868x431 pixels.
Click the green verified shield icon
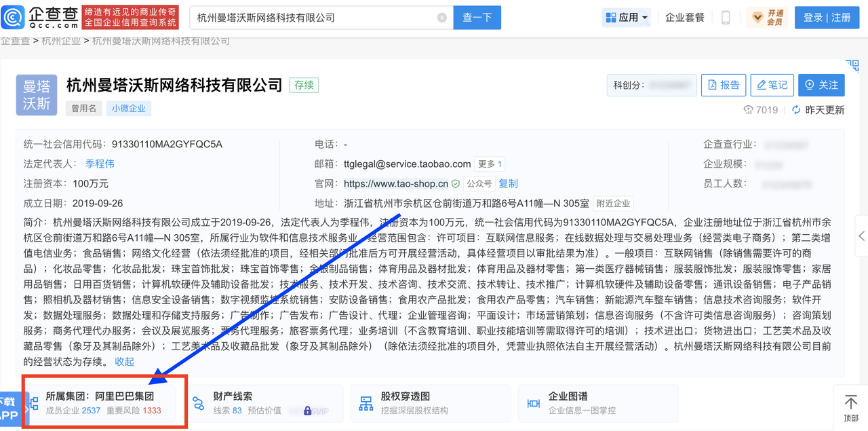tap(456, 183)
